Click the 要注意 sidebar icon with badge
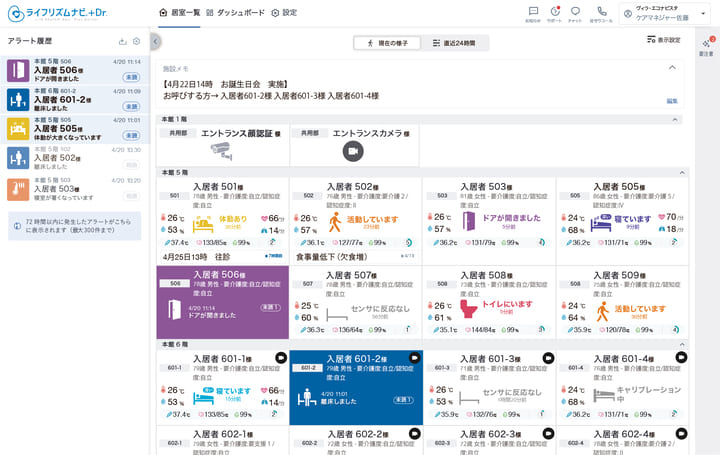The width and height of the screenshot is (720, 455). pyautogui.click(x=707, y=47)
